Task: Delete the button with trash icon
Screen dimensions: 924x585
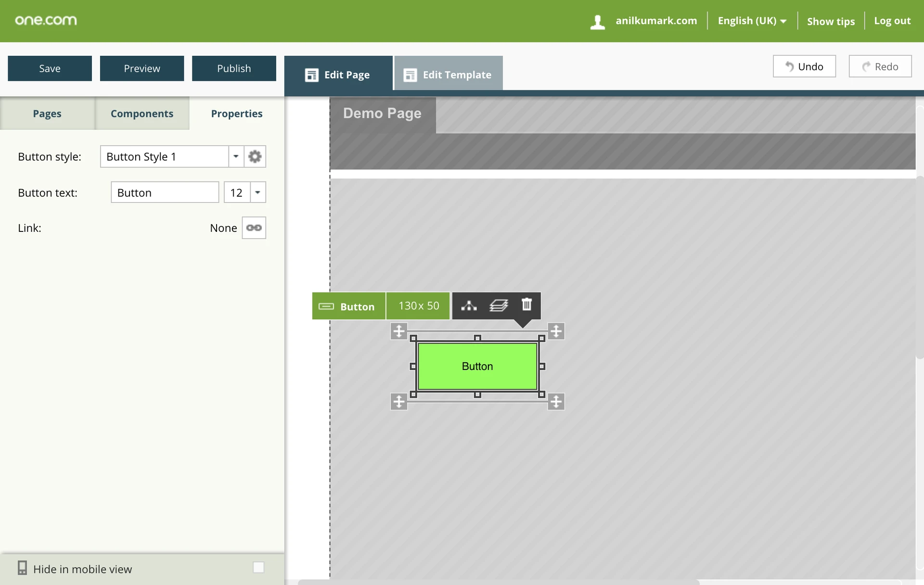Action: pyautogui.click(x=527, y=305)
